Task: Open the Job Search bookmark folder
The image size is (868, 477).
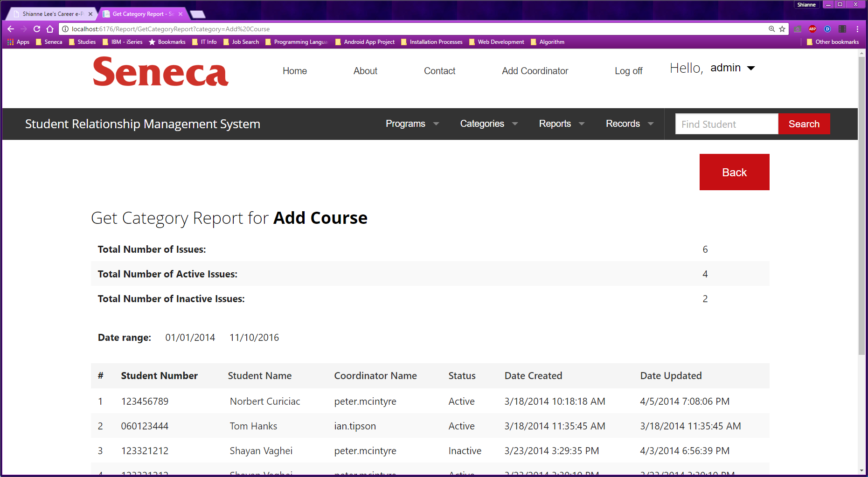Action: click(x=241, y=42)
